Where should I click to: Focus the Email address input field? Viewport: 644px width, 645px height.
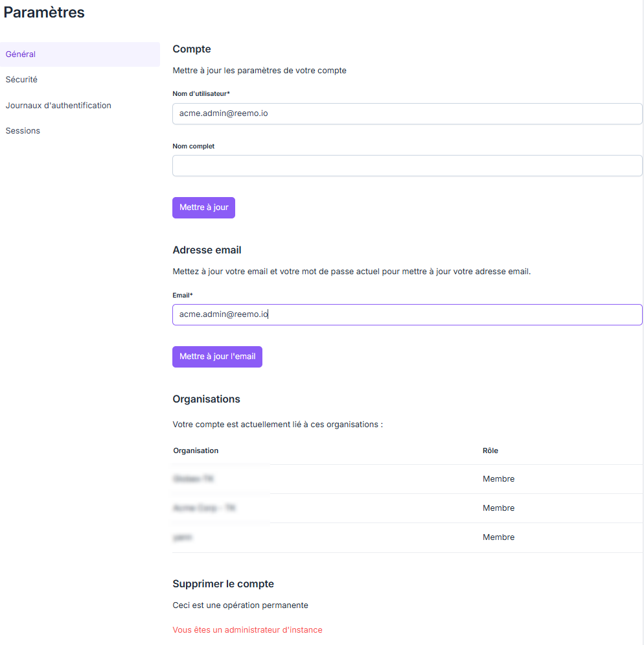(407, 314)
